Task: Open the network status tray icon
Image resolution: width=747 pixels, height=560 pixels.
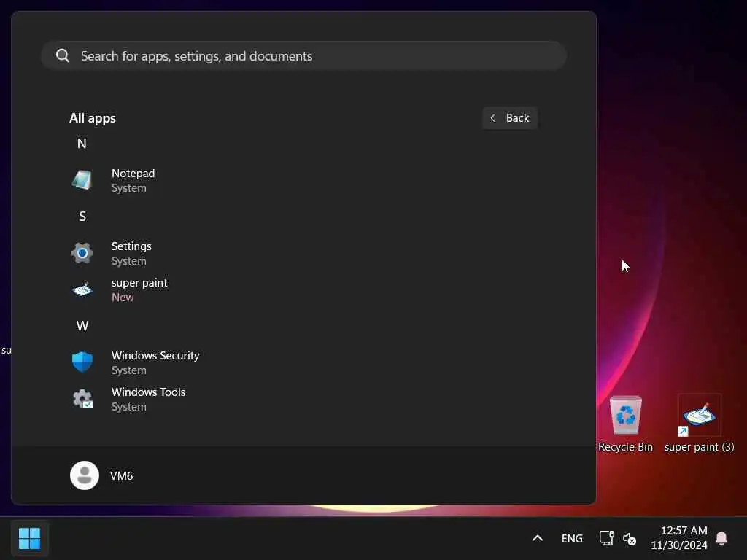Action: [606, 539]
